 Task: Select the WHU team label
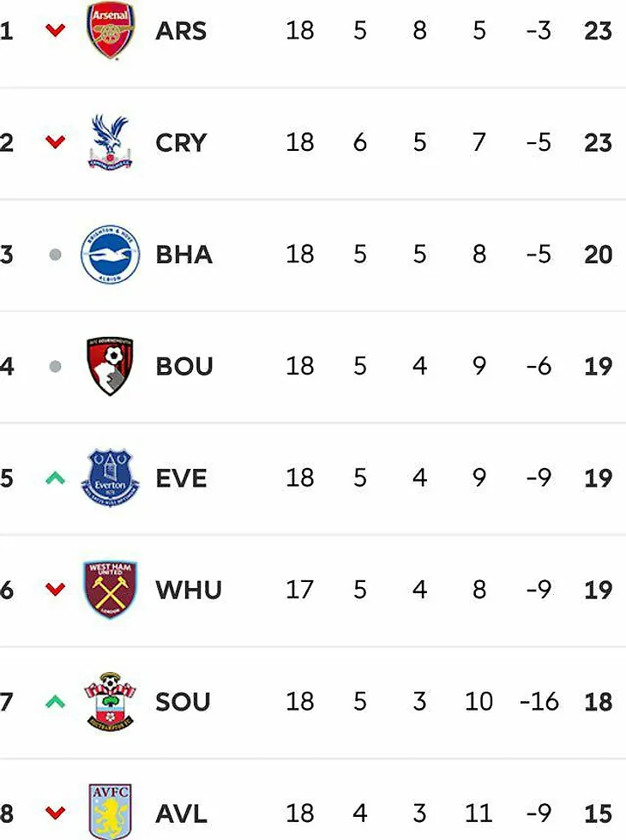click(189, 590)
